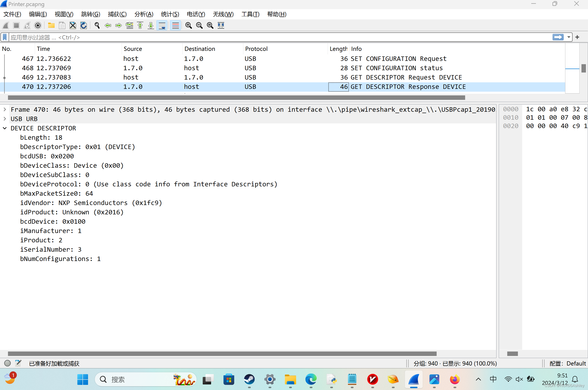
Task: Click the display filter input field
Action: click(274, 37)
